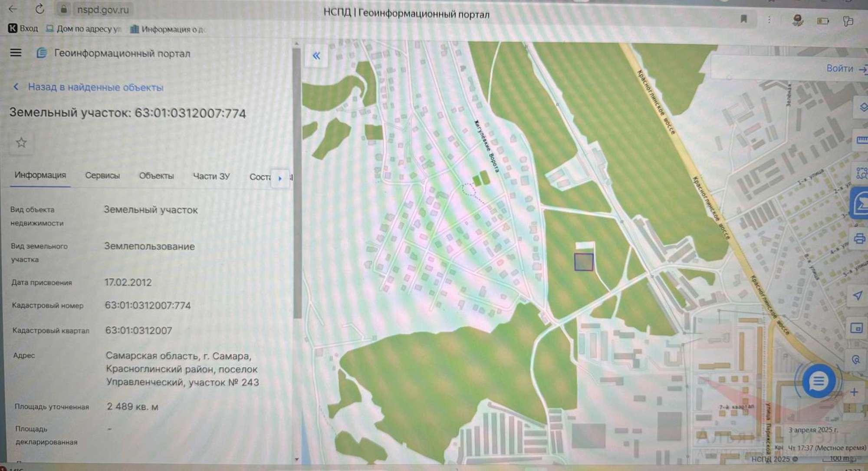Viewport: 868px width, 471px height.
Task: Reload the page in browser
Action: coord(39,9)
